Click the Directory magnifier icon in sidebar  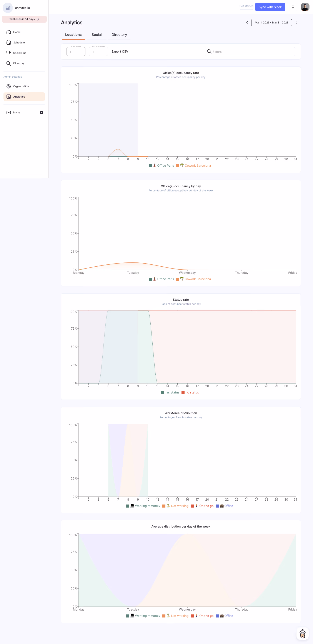pyautogui.click(x=8, y=63)
